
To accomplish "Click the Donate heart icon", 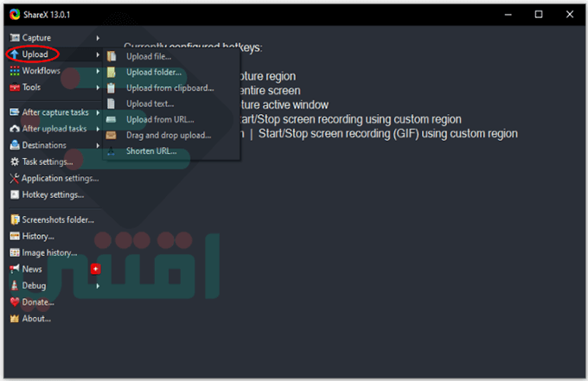I will [x=15, y=302].
